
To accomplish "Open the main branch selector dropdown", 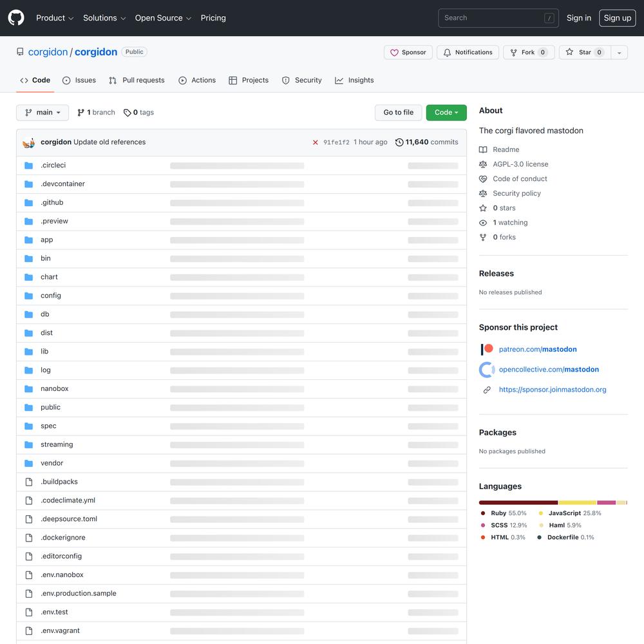I will [x=43, y=113].
